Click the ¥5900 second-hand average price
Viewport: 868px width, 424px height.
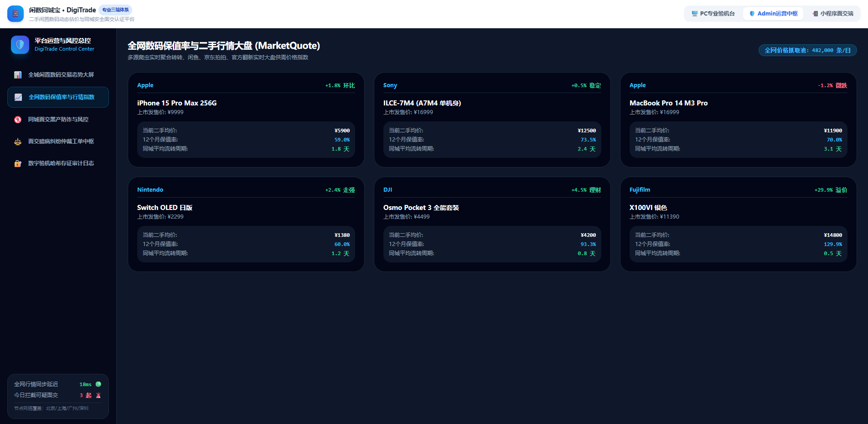click(x=342, y=131)
